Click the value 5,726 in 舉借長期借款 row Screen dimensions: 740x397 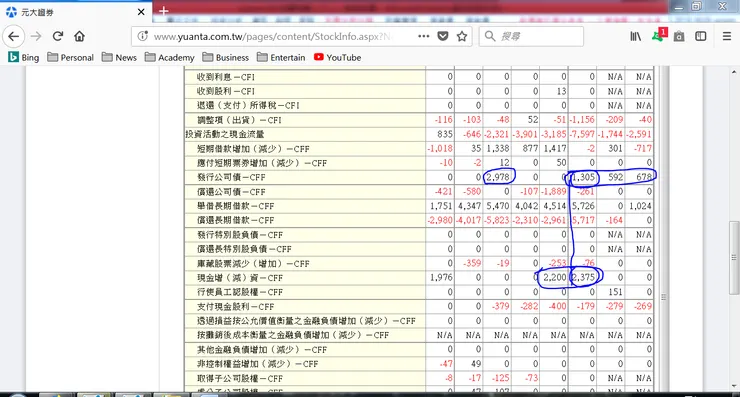(x=583, y=206)
